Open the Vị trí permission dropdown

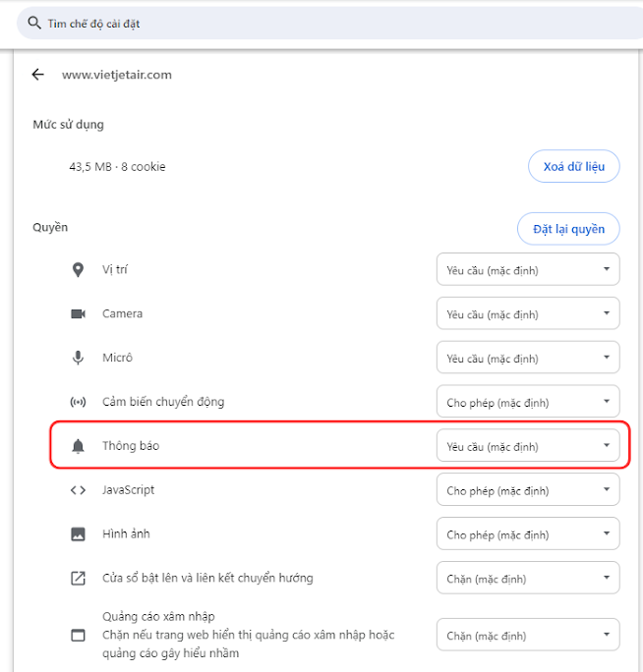coord(528,269)
